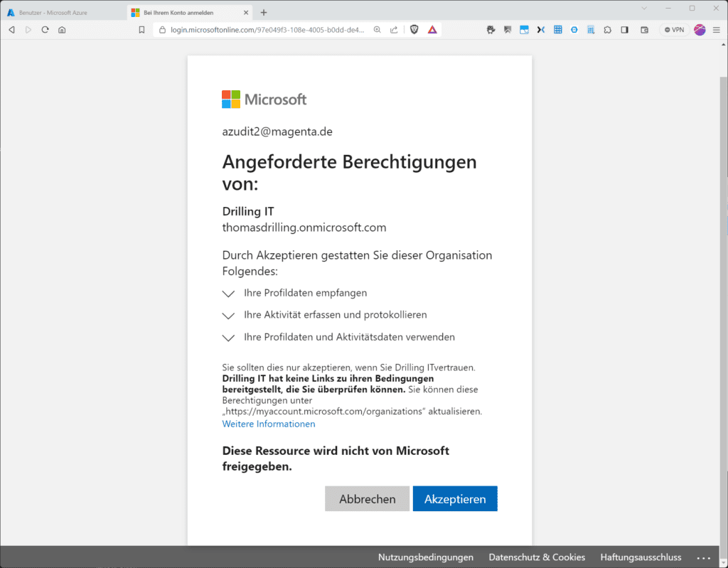Open the browser home page
This screenshot has width=728, height=568.
point(62,30)
